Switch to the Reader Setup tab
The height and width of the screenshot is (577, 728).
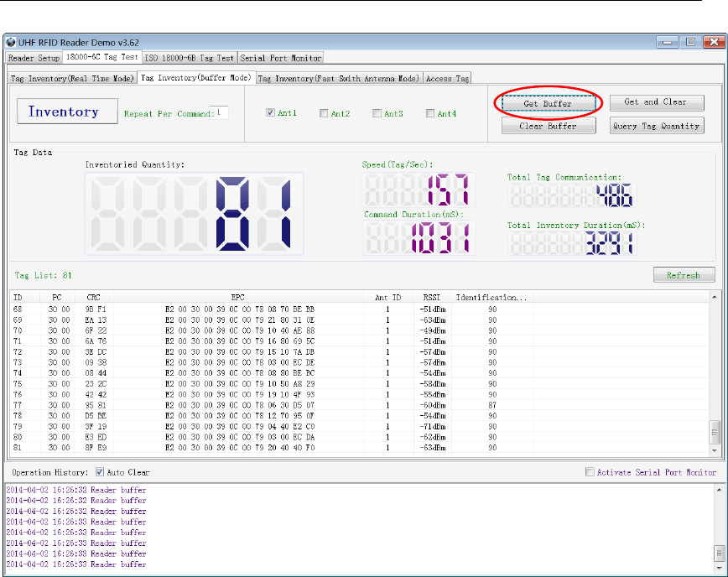pos(33,58)
